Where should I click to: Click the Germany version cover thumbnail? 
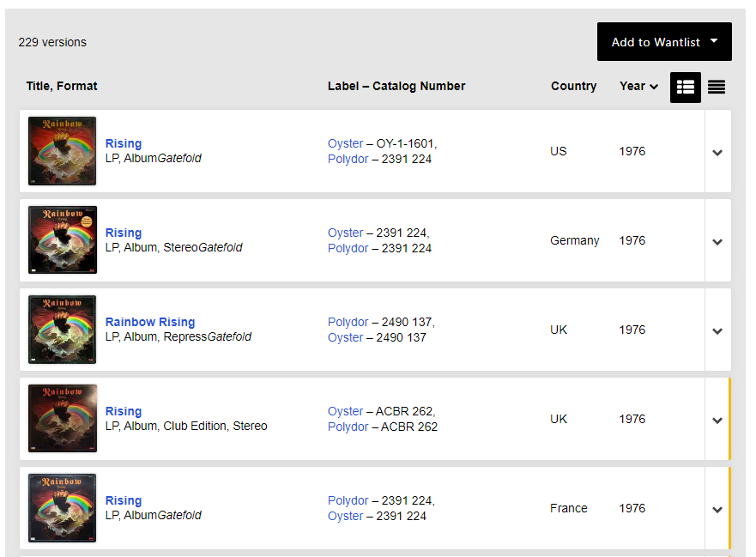tap(62, 240)
